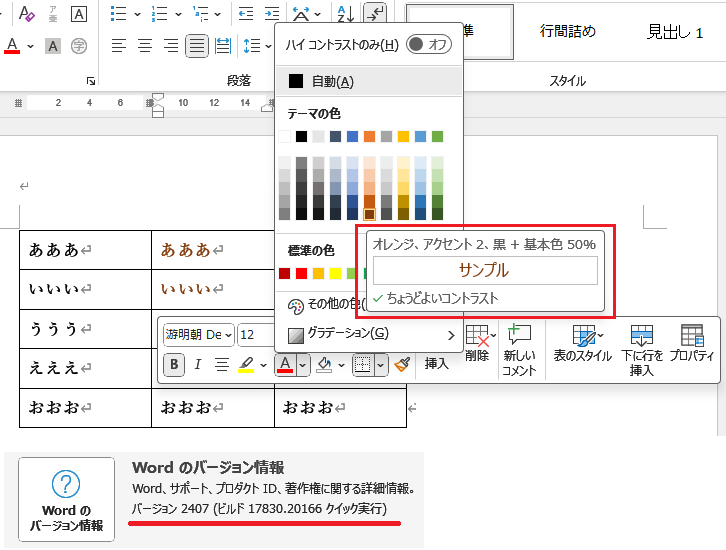Expand the mini toolbar font color dropdown arrow
This screenshot has height=550, width=726.
302,365
